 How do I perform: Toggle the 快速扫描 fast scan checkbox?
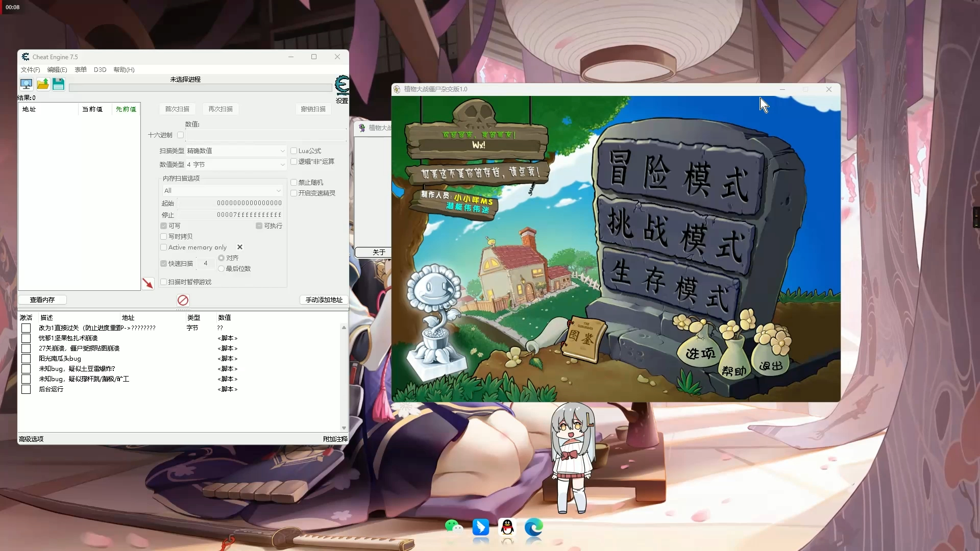[x=163, y=264]
